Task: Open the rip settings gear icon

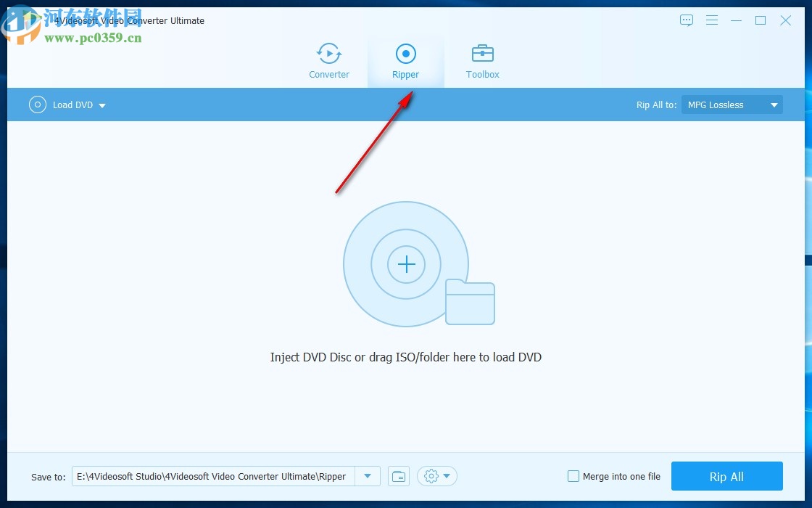Action: click(x=431, y=476)
